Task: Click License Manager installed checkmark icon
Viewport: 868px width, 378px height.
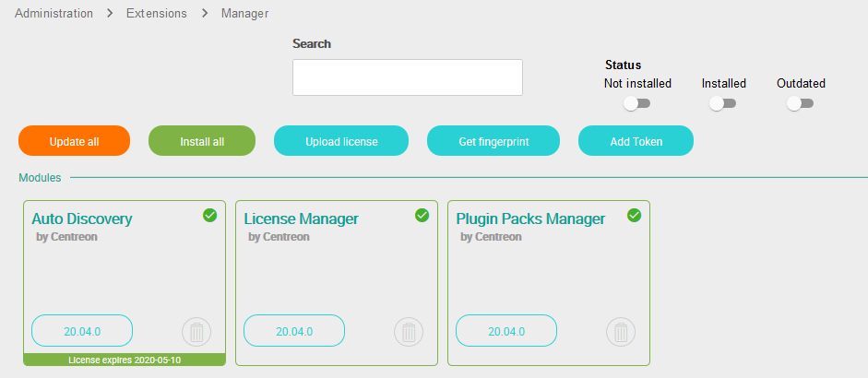Action: [422, 216]
